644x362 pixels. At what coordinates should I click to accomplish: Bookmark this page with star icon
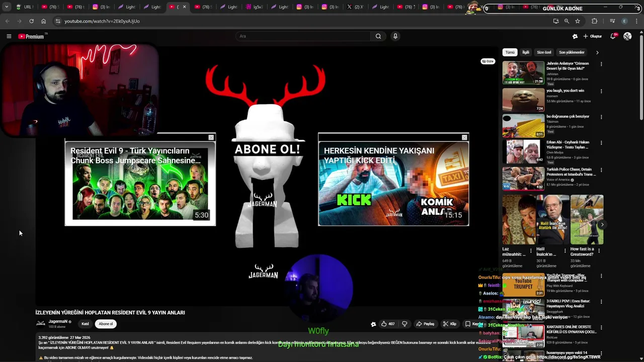coord(578,21)
